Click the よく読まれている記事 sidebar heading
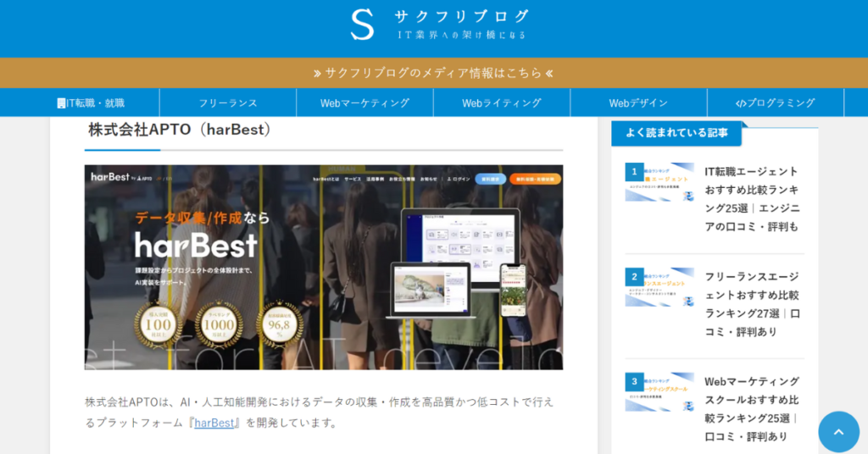Screen dimensions: 868x454 [676, 133]
